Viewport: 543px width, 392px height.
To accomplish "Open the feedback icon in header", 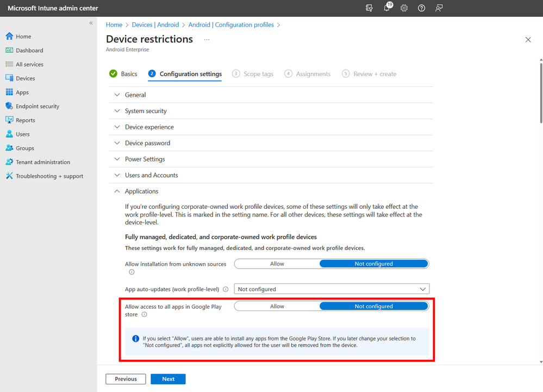I will (439, 8).
